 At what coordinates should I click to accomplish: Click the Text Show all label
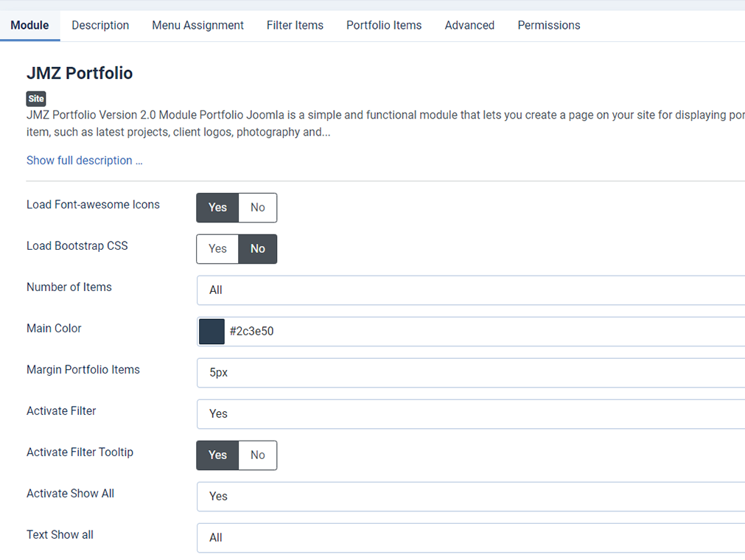pyautogui.click(x=60, y=535)
